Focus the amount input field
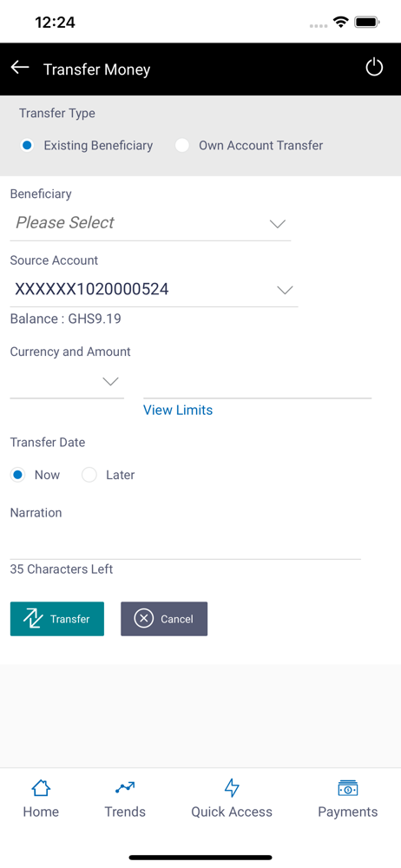Image resolution: width=401 pixels, height=868 pixels. point(257,383)
